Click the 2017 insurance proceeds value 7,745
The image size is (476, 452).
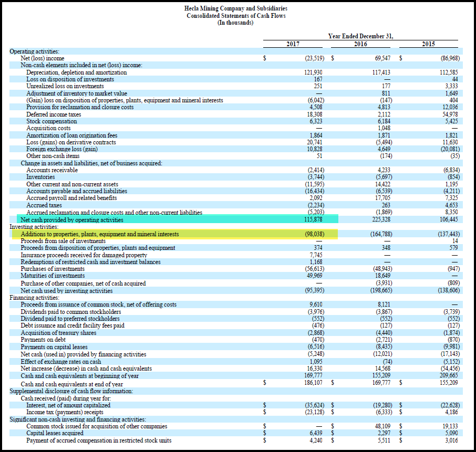tap(316, 255)
